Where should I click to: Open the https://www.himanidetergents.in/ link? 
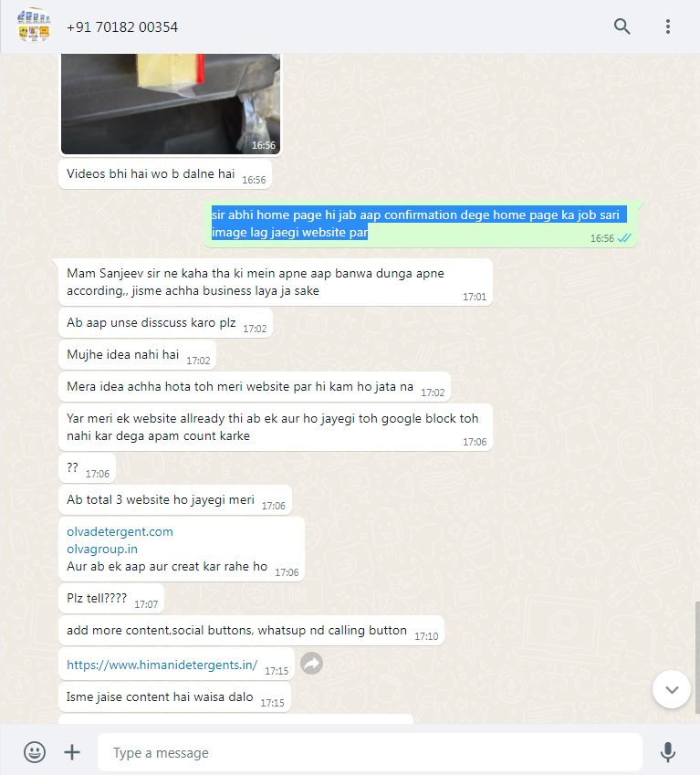tap(162, 665)
